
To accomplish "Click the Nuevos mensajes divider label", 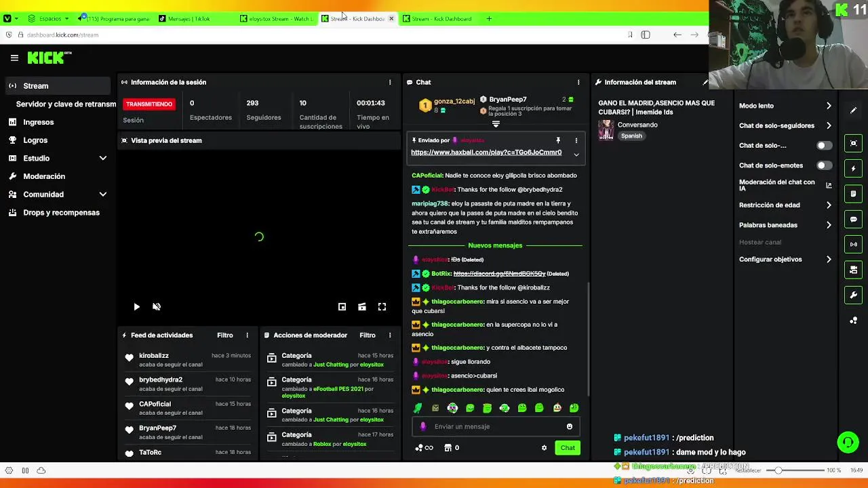I will pos(495,245).
